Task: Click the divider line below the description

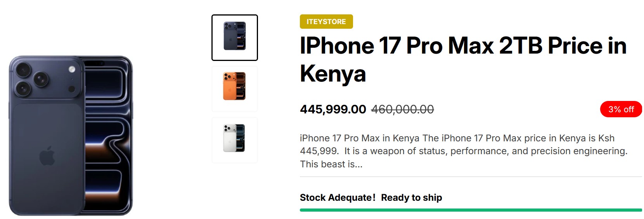Action: coord(471,177)
